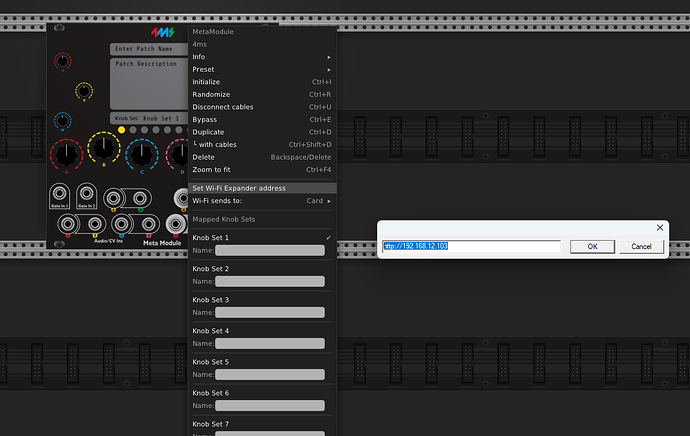
Task: Click the top-left mounting screw of the module
Action: pyautogui.click(x=59, y=28)
